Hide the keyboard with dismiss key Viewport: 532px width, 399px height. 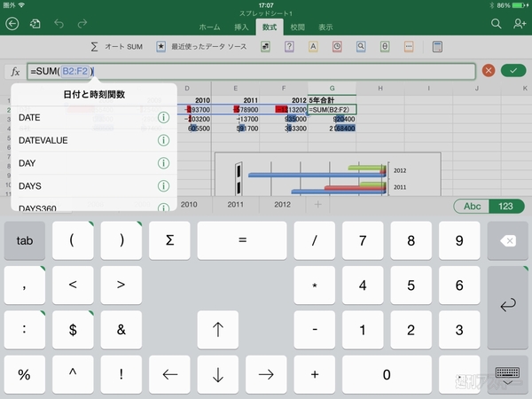(507, 374)
